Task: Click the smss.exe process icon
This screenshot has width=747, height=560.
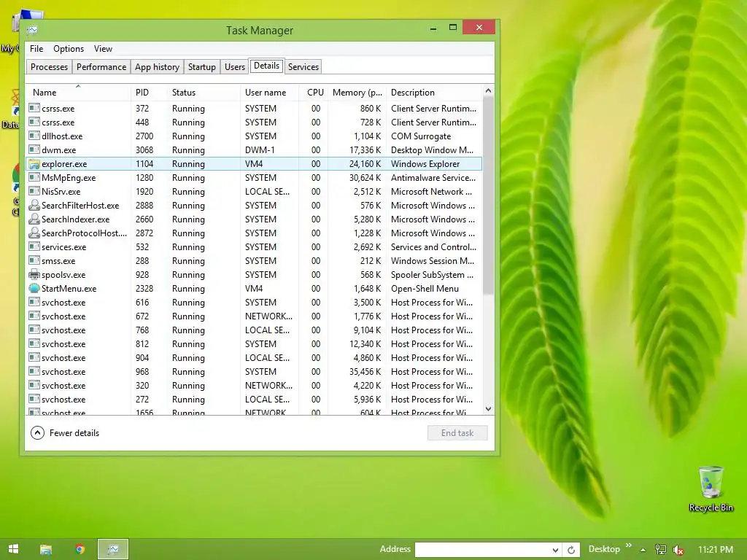Action: 34,260
